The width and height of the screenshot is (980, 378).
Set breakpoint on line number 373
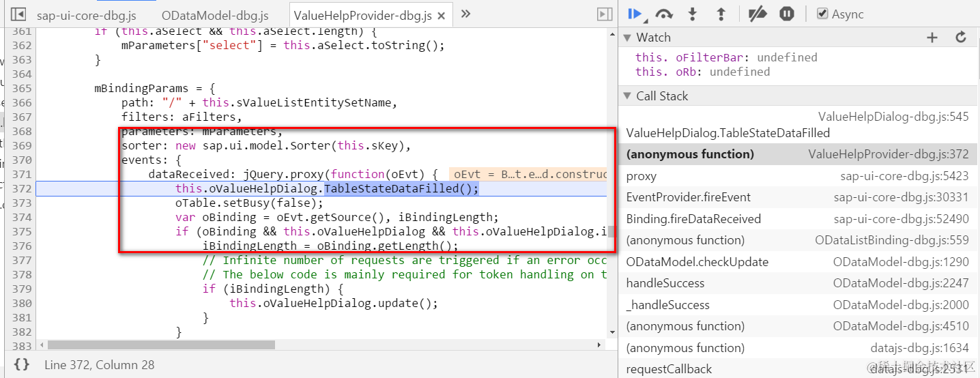[22, 203]
